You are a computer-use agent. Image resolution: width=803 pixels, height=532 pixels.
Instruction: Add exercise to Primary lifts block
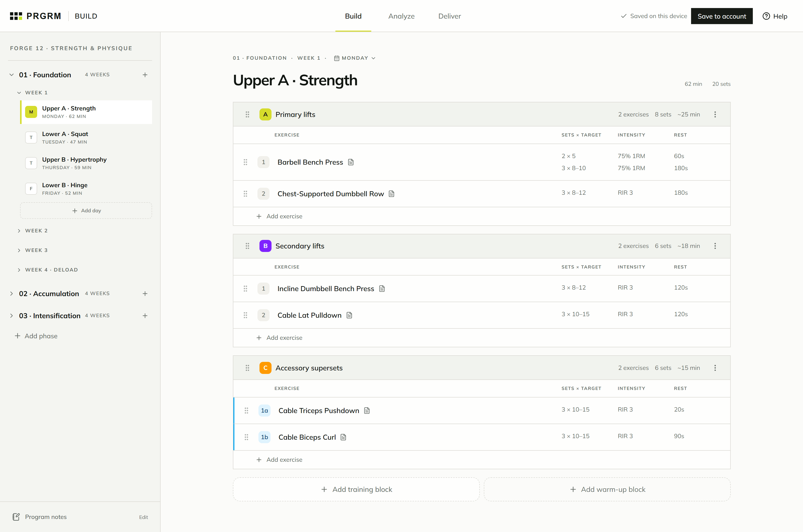point(279,217)
